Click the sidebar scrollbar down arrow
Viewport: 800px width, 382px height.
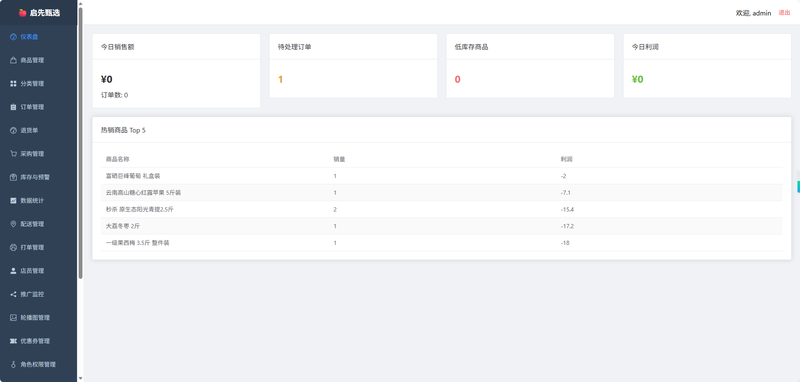tap(80, 378)
